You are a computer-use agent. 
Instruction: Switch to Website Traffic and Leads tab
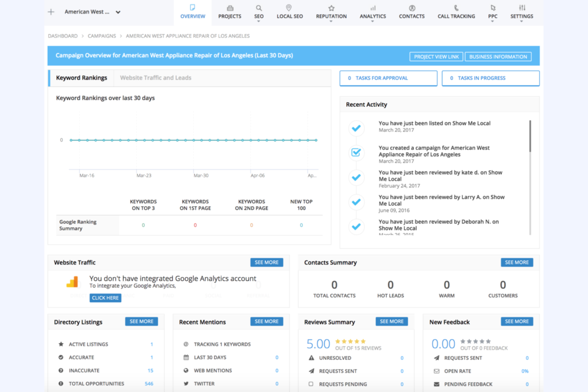click(x=156, y=78)
